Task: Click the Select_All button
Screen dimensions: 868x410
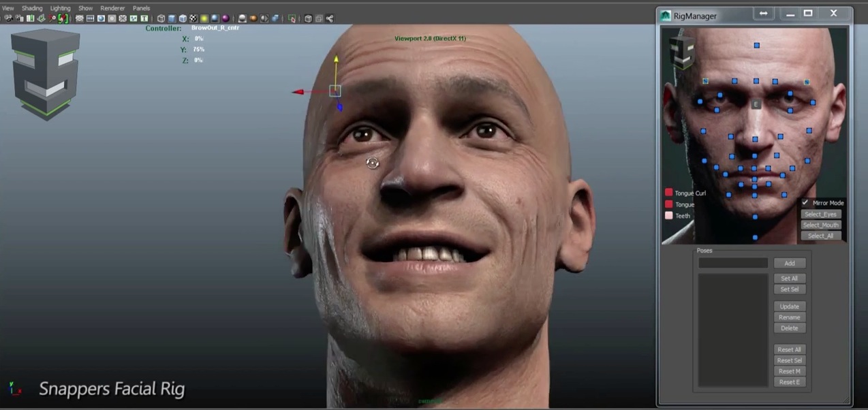Action: click(821, 236)
